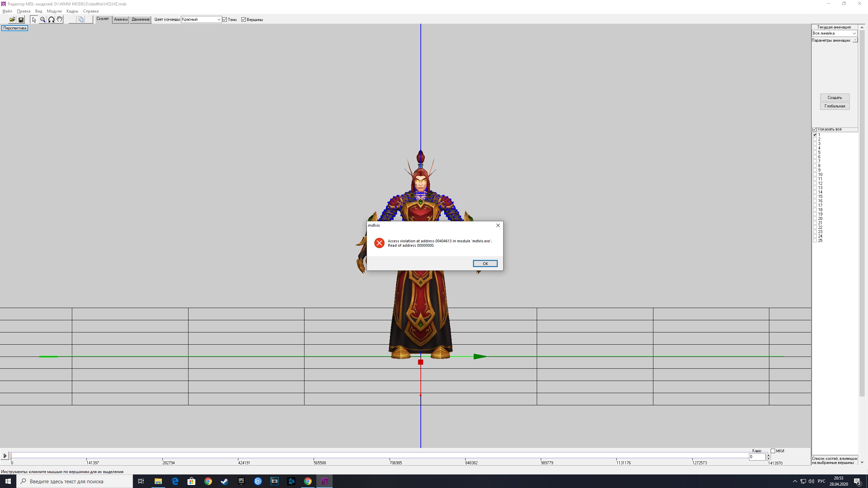
Task: Select the arrow selection tool
Action: (34, 20)
